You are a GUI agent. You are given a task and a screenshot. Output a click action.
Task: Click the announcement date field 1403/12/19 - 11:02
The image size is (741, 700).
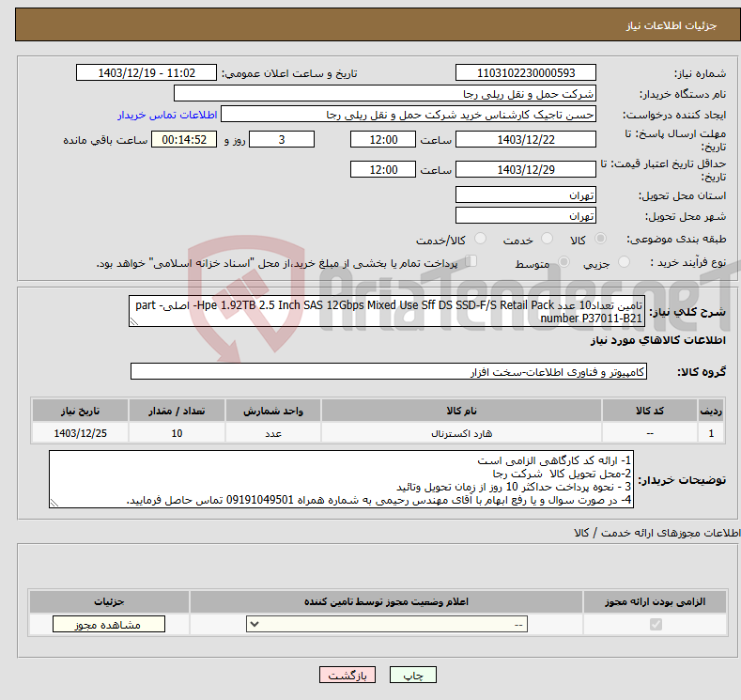[146, 72]
